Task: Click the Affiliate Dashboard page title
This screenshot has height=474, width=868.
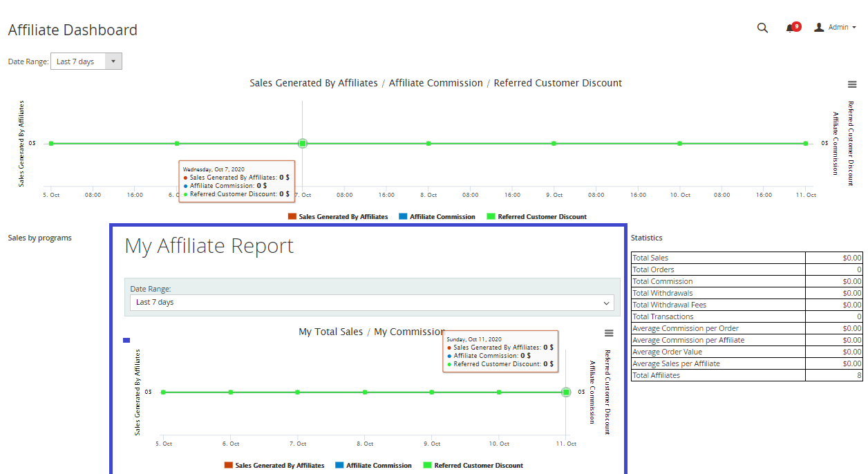Action: (73, 30)
